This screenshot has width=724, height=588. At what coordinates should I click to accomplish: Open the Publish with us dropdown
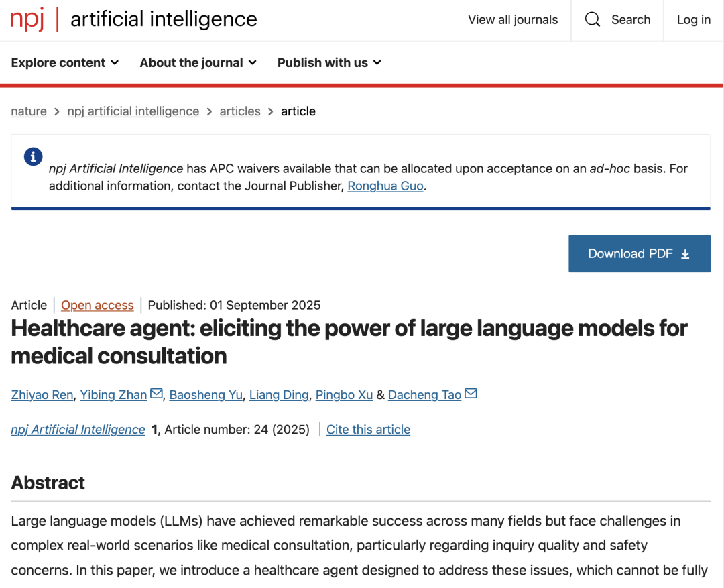[329, 62]
